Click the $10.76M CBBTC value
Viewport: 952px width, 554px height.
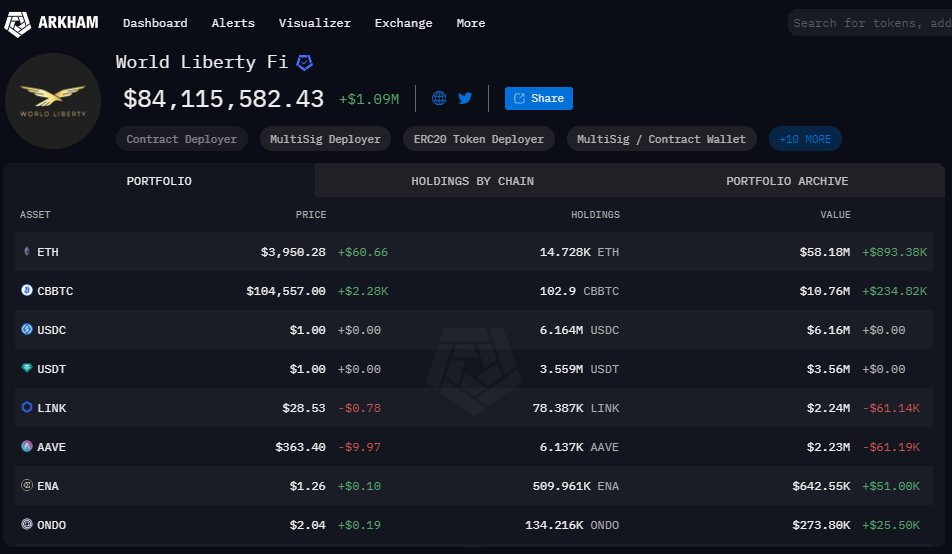pyautogui.click(x=824, y=291)
